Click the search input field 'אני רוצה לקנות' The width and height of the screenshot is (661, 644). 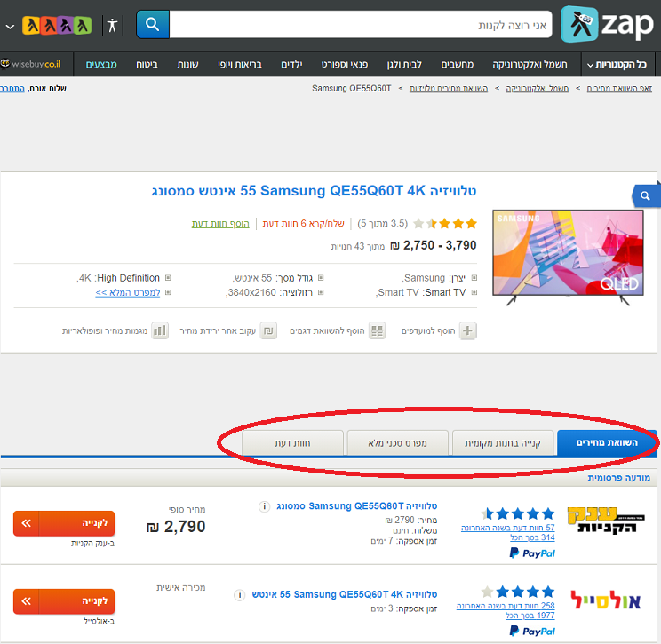360,25
